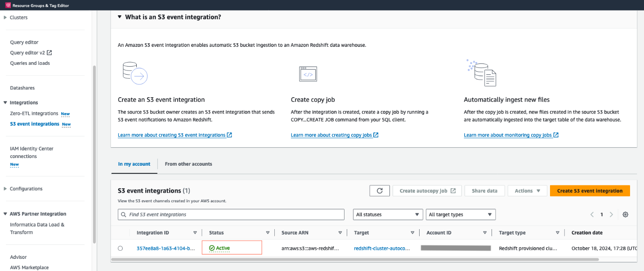Open redshift-cluster-autoco target link
The image size is (644, 271).
[382, 248]
